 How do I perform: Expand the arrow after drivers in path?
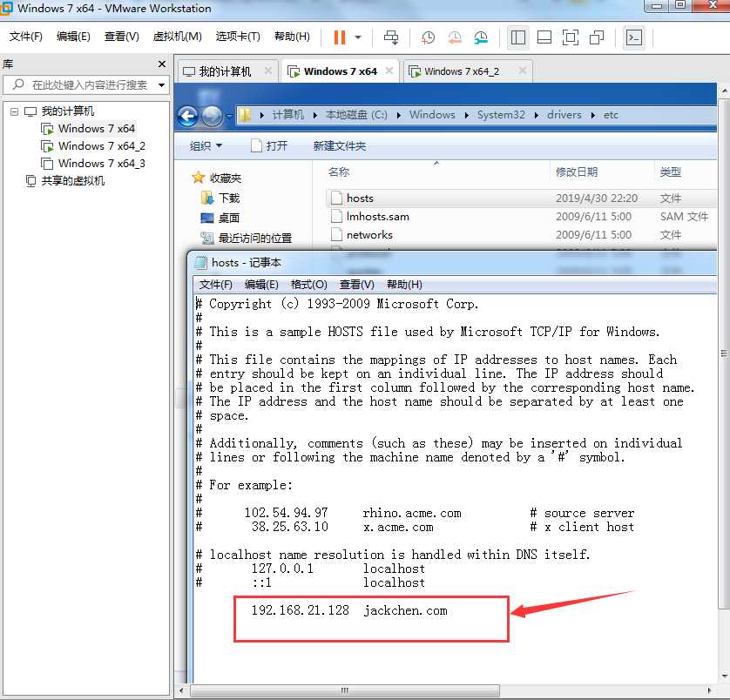(x=592, y=115)
